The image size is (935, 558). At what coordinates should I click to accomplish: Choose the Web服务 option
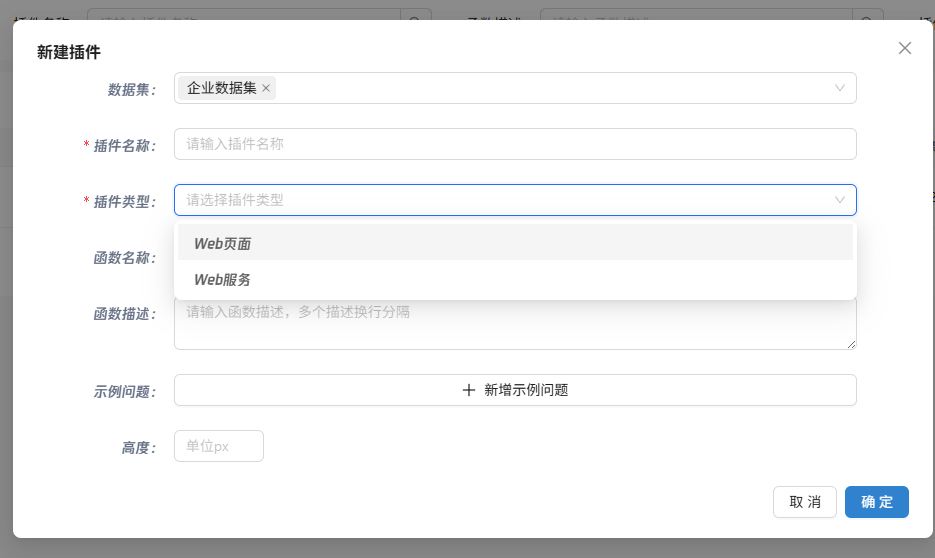click(x=515, y=279)
